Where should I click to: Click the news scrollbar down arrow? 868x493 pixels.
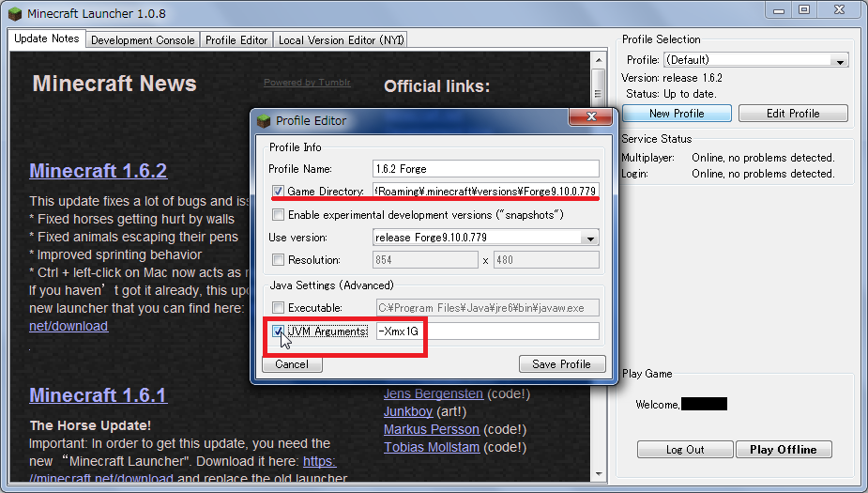(x=598, y=474)
